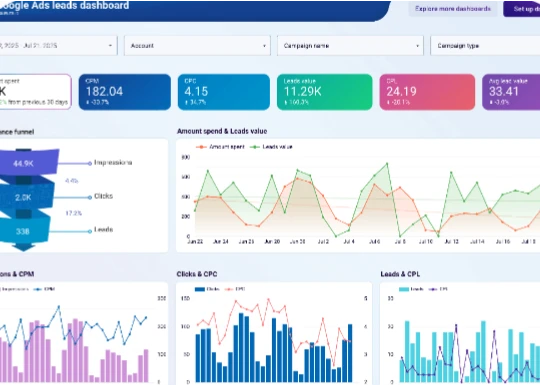The height and width of the screenshot is (386, 540).
Task: Select the CPC 4.15 scorecard
Action: tap(224, 92)
